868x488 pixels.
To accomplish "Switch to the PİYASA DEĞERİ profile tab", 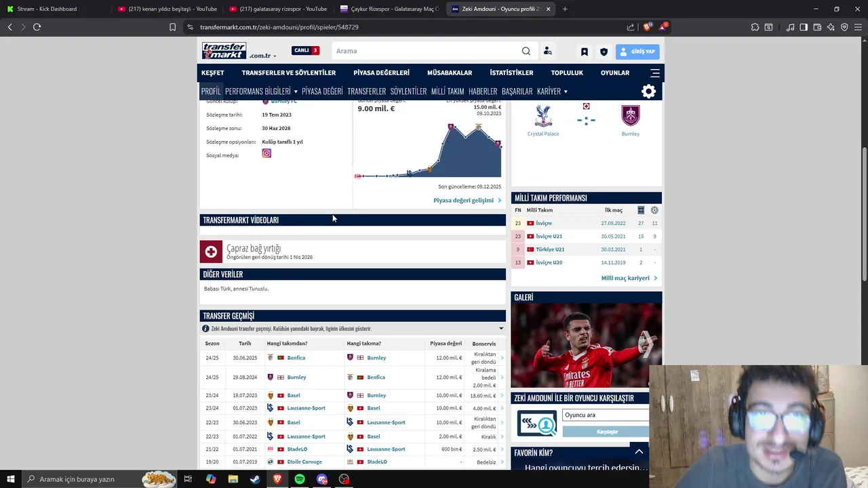I will (322, 91).
